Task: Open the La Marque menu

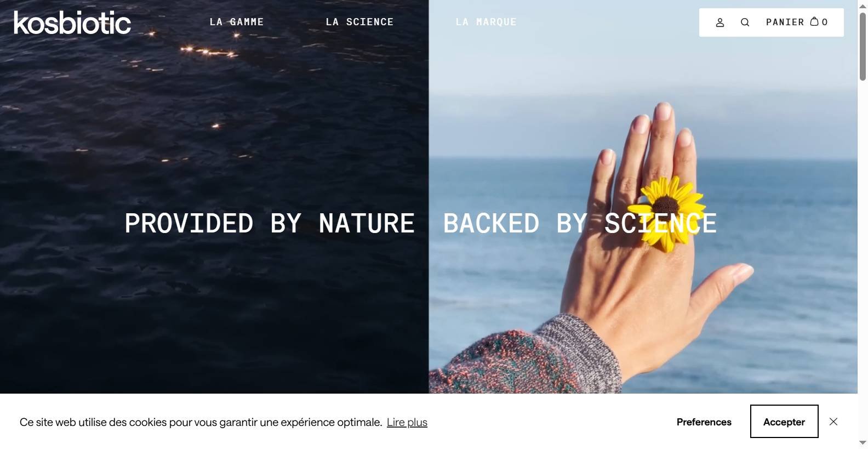Action: click(486, 22)
